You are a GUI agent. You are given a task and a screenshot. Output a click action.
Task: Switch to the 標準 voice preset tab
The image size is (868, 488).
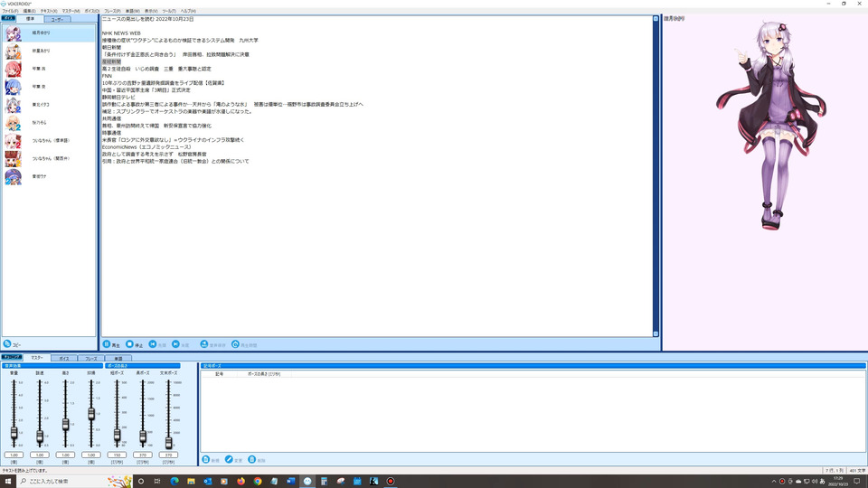30,19
